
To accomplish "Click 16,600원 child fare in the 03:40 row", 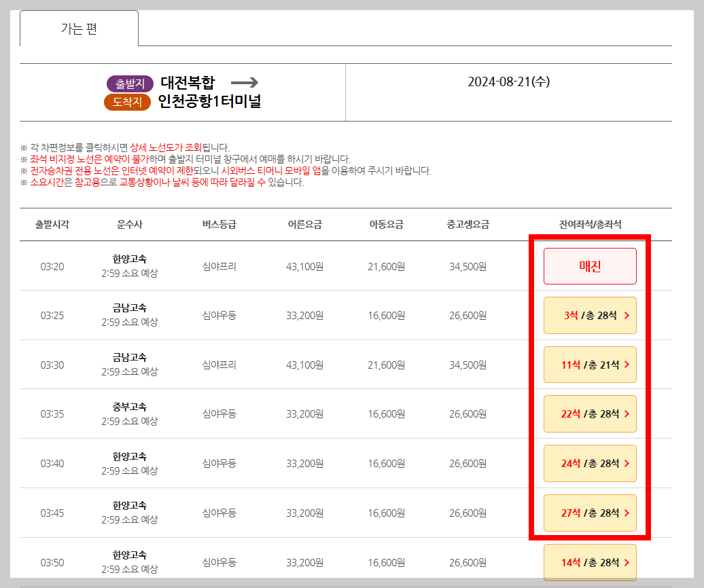I will point(387,463).
